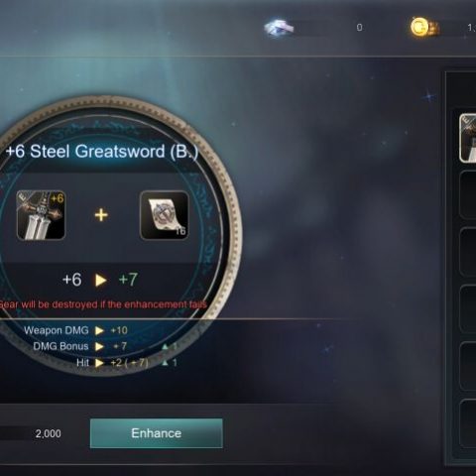Image resolution: width=476 pixels, height=476 pixels.
Task: Click the 2,000 enhancement cost value
Action: [49, 433]
